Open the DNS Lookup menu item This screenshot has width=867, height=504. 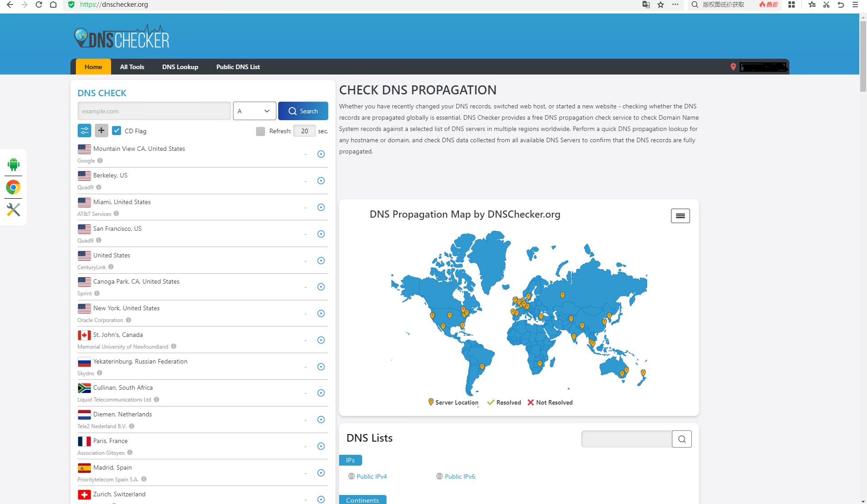[180, 67]
